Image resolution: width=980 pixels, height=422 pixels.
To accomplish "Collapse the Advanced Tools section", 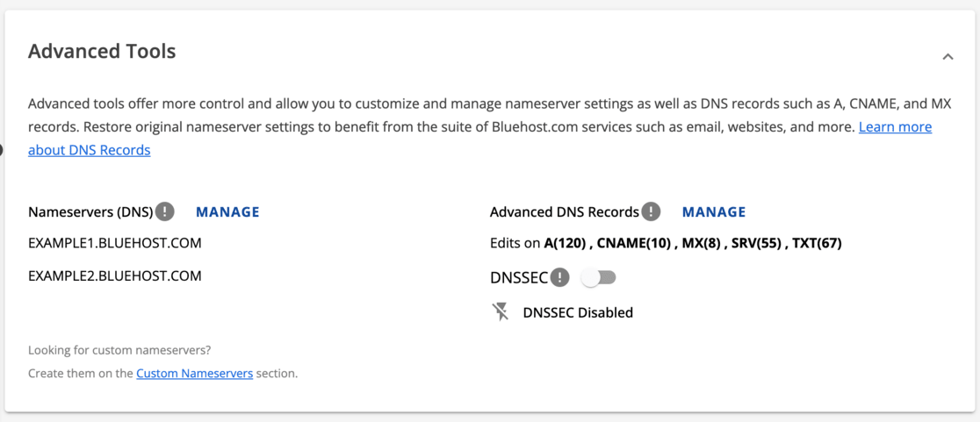I will 948,57.
